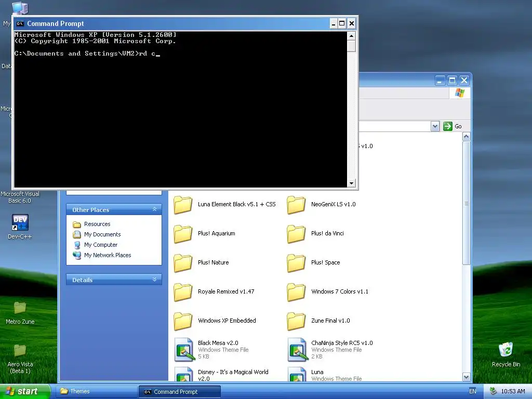Maximize the Themes explorer window
The height and width of the screenshot is (399, 532).
click(452, 81)
